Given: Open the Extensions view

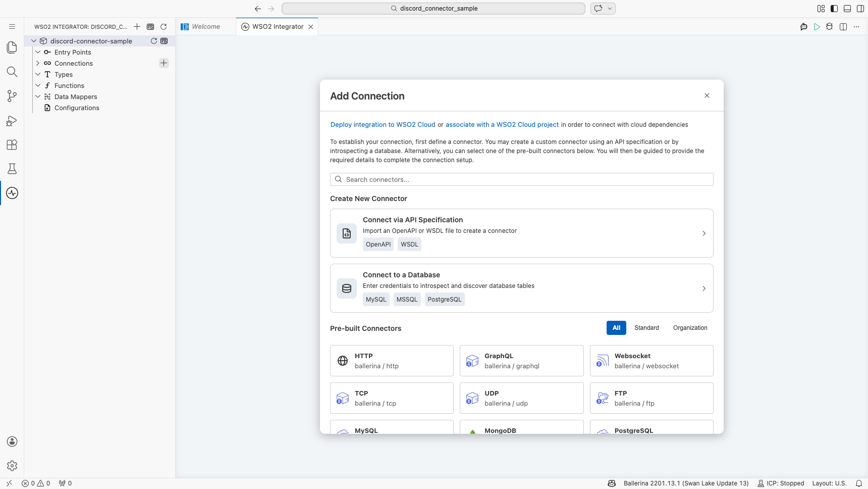Looking at the screenshot, I should pos(12,144).
